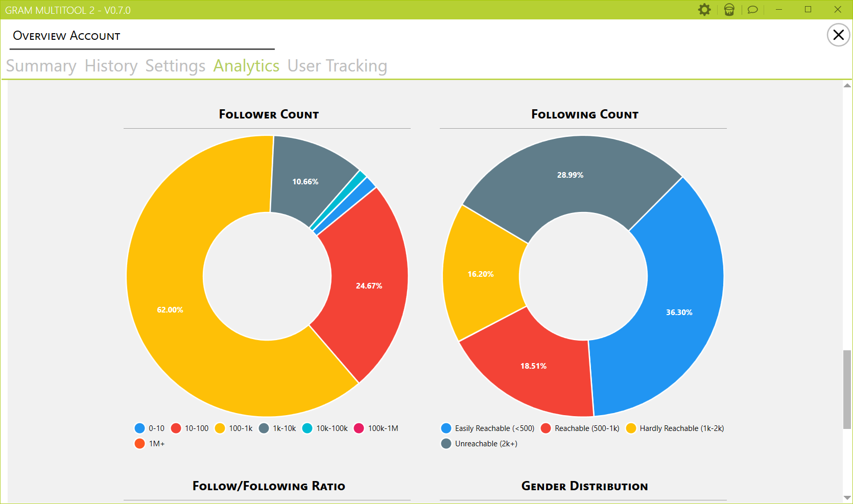This screenshot has width=853, height=504.
Task: Toggle the 1M+ legend entry
Action: [150, 444]
